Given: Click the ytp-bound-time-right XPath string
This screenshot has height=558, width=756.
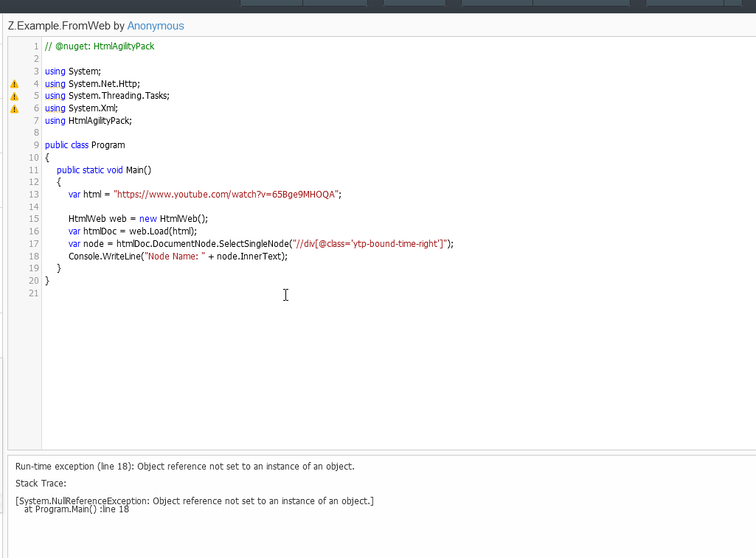Looking at the screenshot, I should 370,244.
